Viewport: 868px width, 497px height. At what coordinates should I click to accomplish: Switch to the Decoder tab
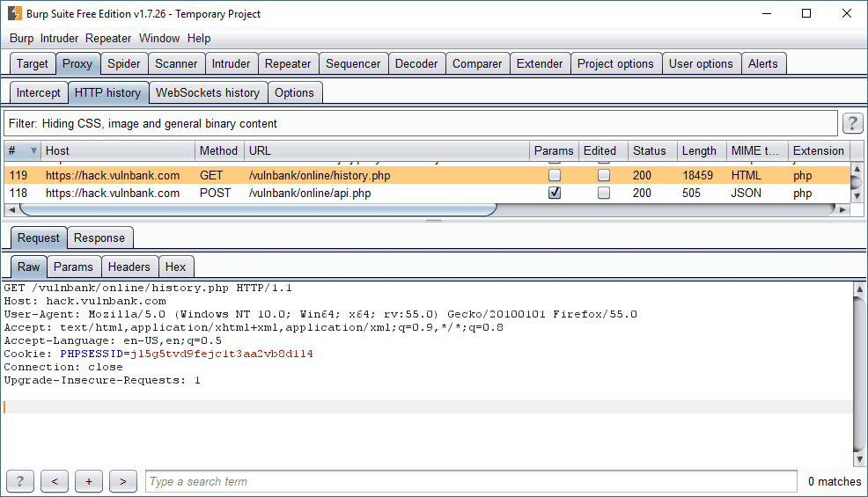pyautogui.click(x=416, y=63)
